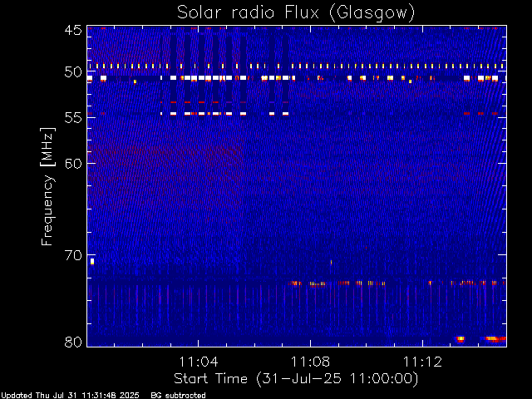This screenshot has width=532, height=399.
Task: Click the 11:08 time tick label
Action: [x=310, y=362]
